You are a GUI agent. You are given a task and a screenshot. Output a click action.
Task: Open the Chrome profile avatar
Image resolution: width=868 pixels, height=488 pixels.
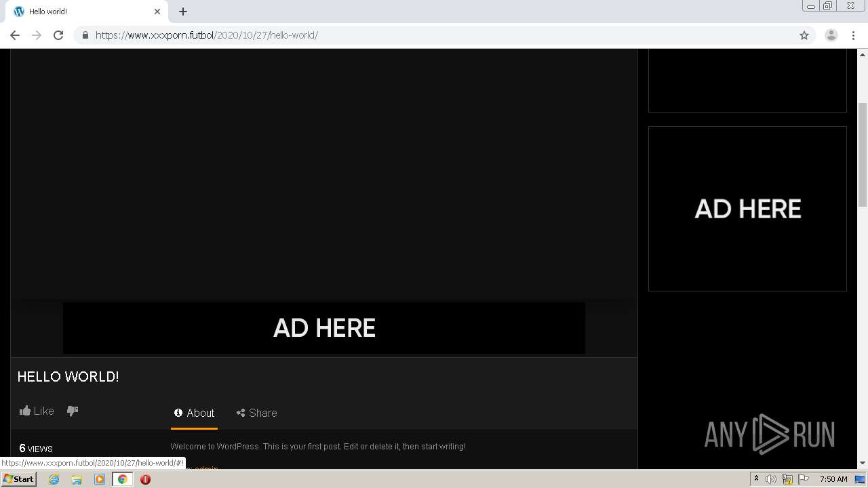tap(831, 35)
